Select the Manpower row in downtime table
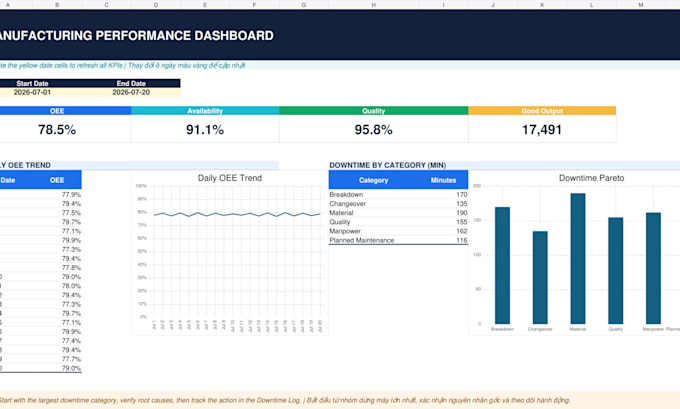Image resolution: width=680 pixels, height=409 pixels. (x=398, y=231)
